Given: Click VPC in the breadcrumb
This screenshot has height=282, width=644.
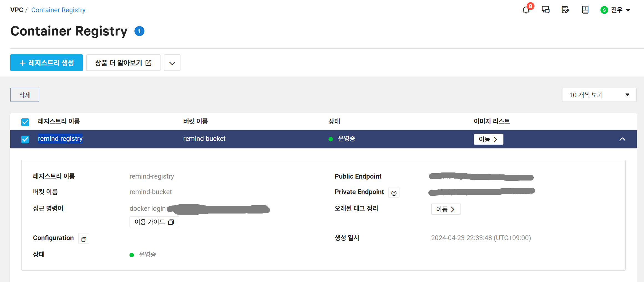Looking at the screenshot, I should pyautogui.click(x=17, y=10).
